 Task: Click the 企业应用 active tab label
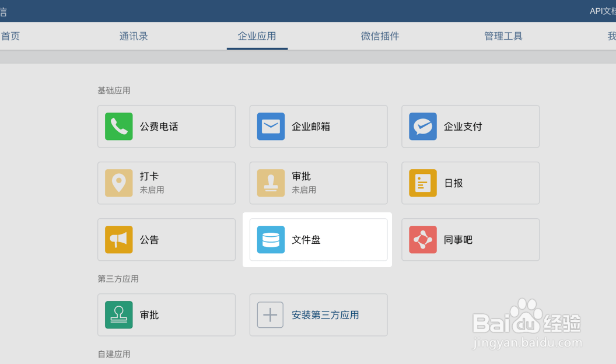pyautogui.click(x=257, y=36)
